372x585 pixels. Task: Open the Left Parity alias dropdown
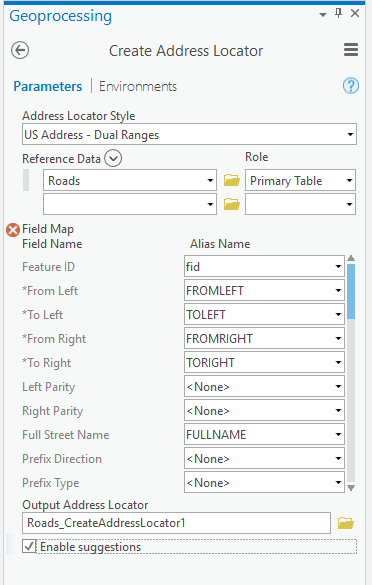(264, 386)
